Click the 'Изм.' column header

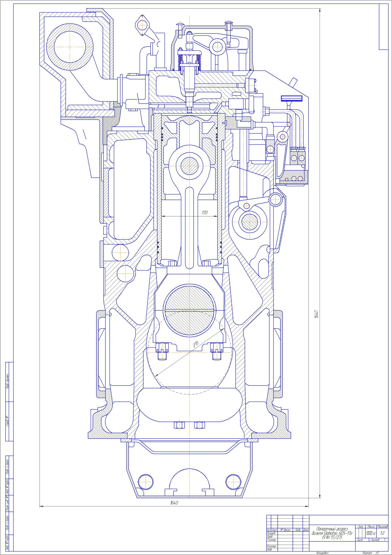tap(269, 530)
